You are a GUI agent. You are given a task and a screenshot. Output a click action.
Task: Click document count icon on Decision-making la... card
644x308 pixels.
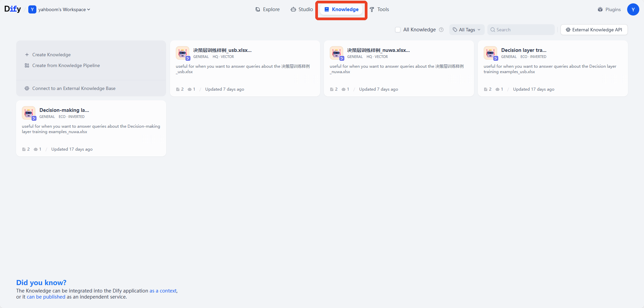coord(24,149)
